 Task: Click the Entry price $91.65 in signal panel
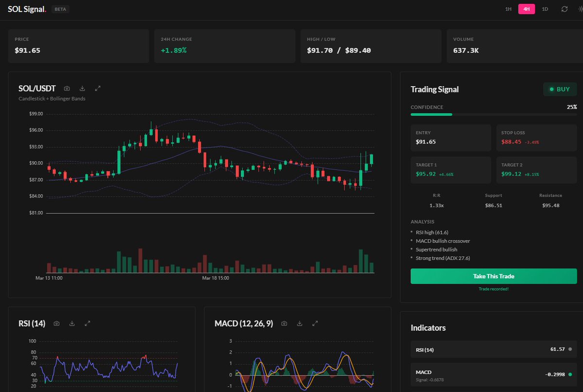pos(426,142)
